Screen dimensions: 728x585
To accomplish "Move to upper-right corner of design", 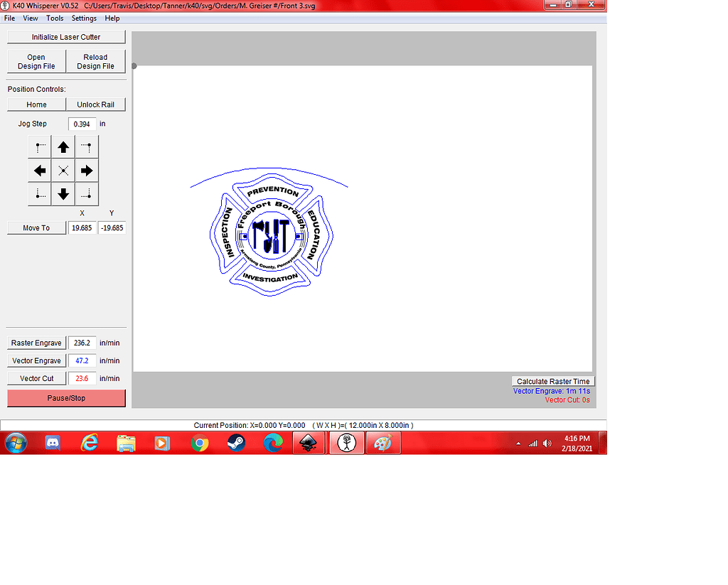I will tap(87, 148).
